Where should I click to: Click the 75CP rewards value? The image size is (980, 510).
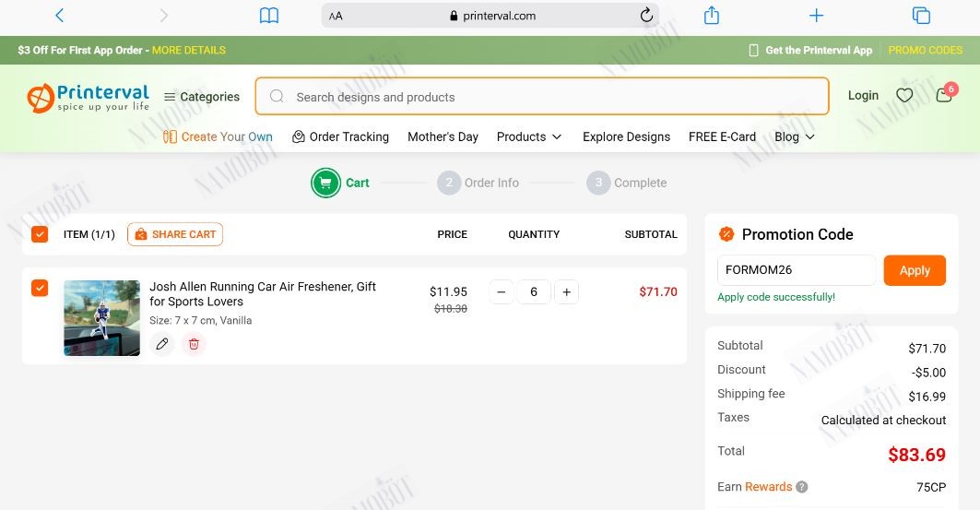tap(931, 487)
